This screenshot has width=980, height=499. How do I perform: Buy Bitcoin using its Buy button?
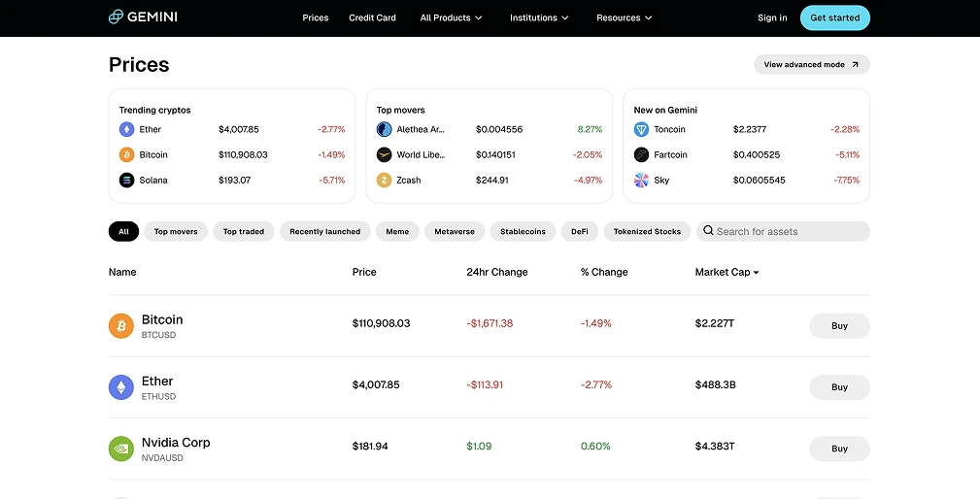coord(839,326)
